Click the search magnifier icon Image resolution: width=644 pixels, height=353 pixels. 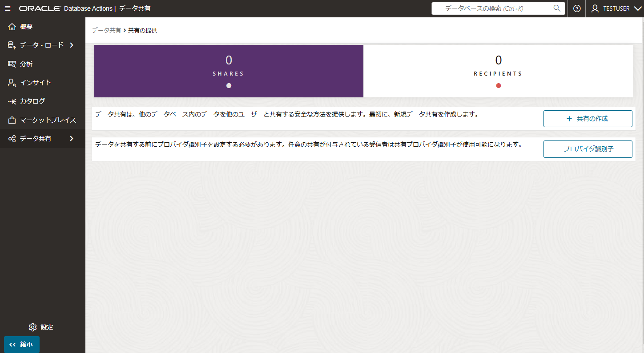(557, 8)
